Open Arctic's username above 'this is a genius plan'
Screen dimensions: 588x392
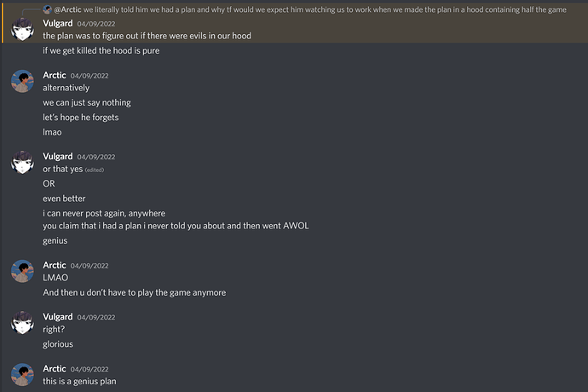(x=55, y=368)
